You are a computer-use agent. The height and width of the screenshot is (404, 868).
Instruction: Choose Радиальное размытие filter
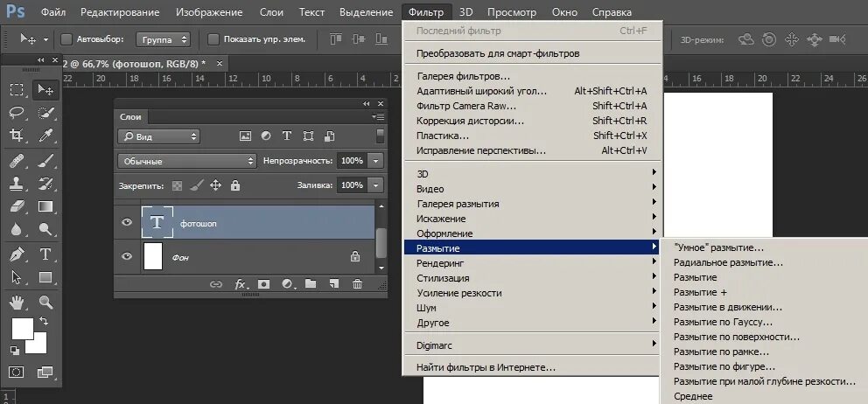tap(728, 262)
